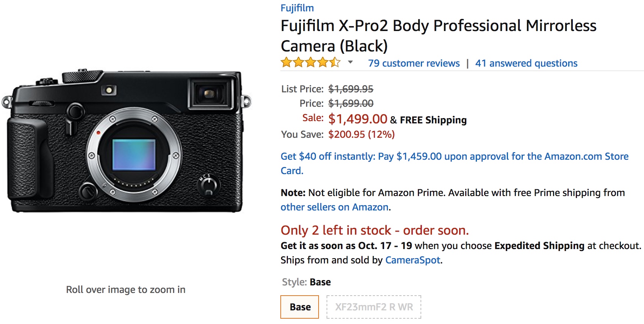This screenshot has width=644, height=324.
Task: Open the CameraSpot seller page
Action: [412, 260]
